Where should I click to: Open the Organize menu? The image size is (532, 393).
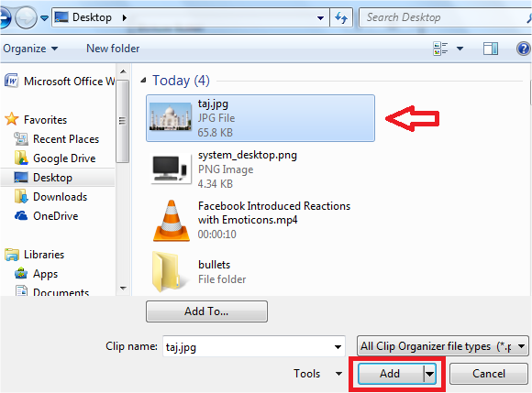(x=30, y=49)
